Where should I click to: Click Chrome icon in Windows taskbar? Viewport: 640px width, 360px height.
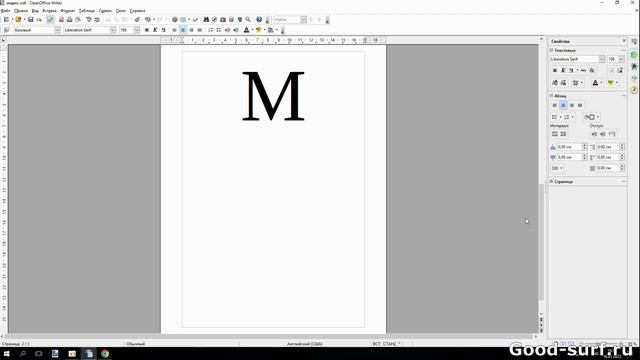pyautogui.click(x=105, y=354)
